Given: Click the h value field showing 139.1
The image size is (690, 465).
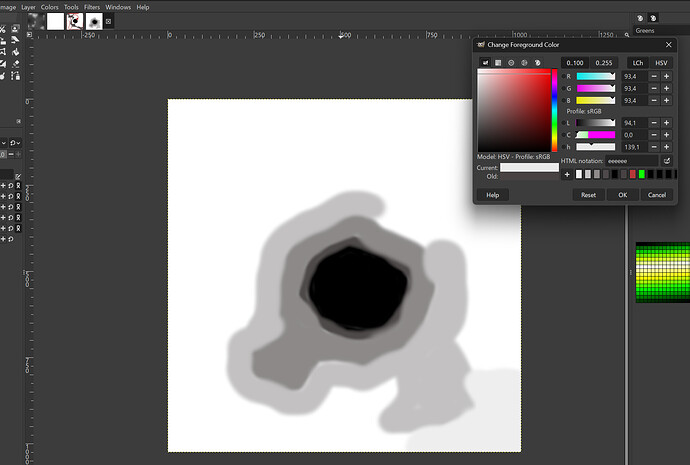Looking at the screenshot, I should 634,147.
